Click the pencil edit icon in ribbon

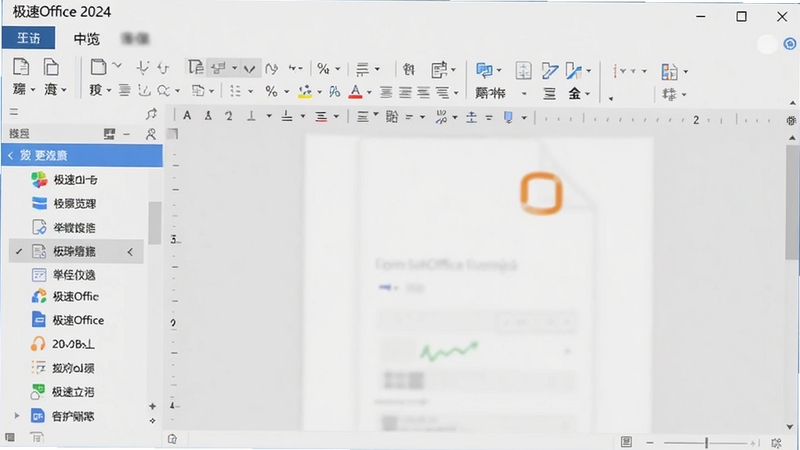pyautogui.click(x=549, y=70)
